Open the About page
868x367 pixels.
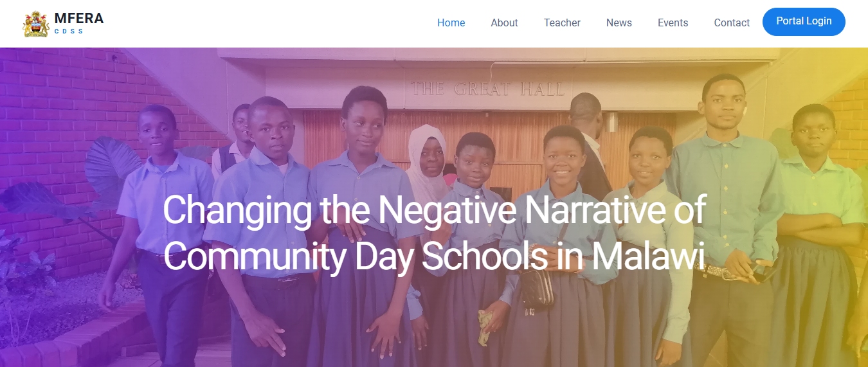tap(504, 22)
